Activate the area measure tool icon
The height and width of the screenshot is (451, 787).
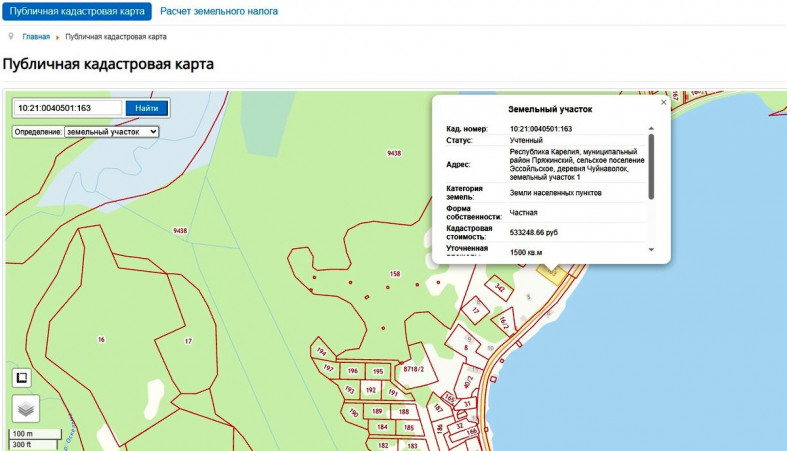[x=22, y=377]
